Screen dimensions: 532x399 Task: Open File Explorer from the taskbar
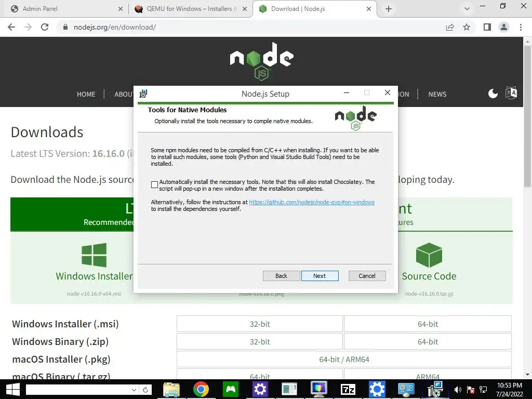pos(171,390)
